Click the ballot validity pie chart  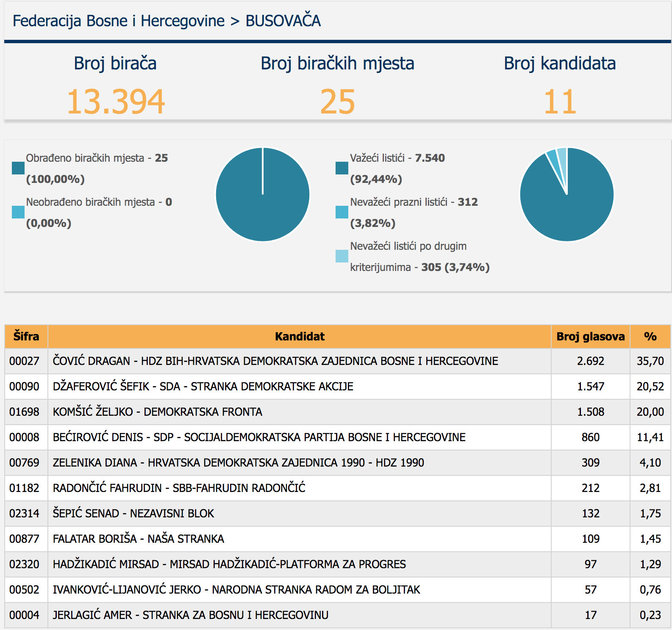566,194
